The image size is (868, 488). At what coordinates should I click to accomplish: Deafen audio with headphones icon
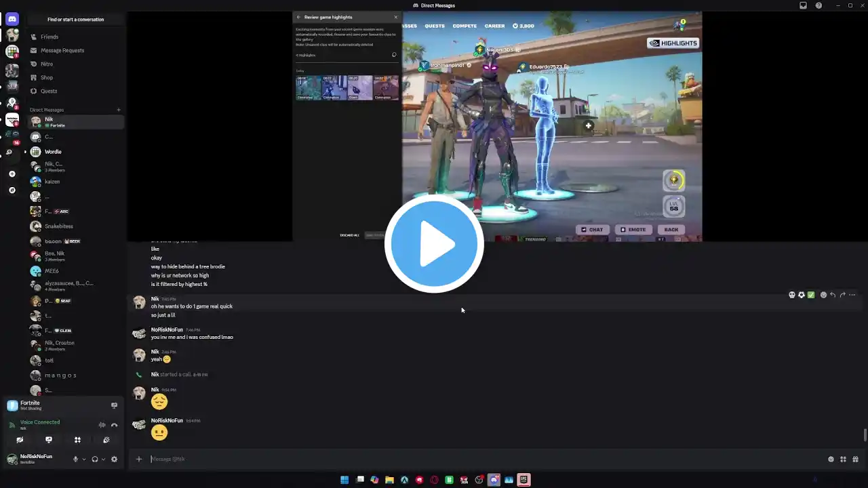point(95,459)
